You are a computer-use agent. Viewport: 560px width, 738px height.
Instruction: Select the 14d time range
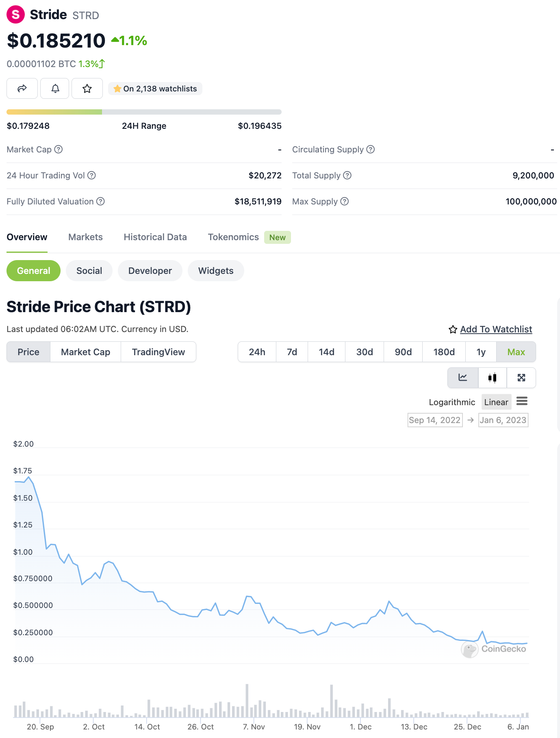[327, 352]
